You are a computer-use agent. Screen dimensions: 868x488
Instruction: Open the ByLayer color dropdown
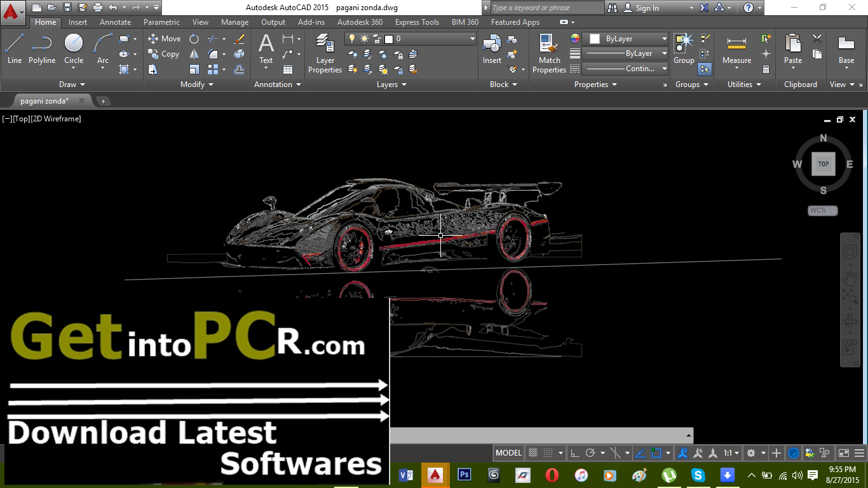tap(626, 39)
